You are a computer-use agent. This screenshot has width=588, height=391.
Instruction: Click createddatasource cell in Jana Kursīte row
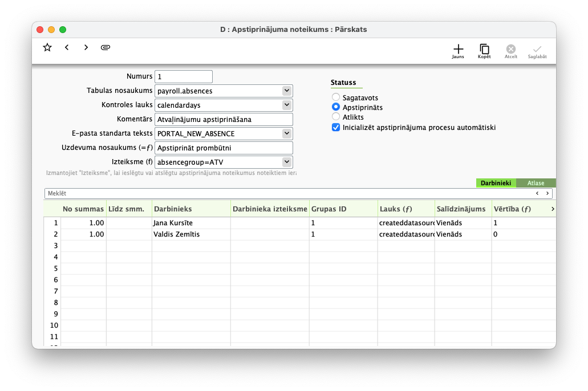[406, 223]
